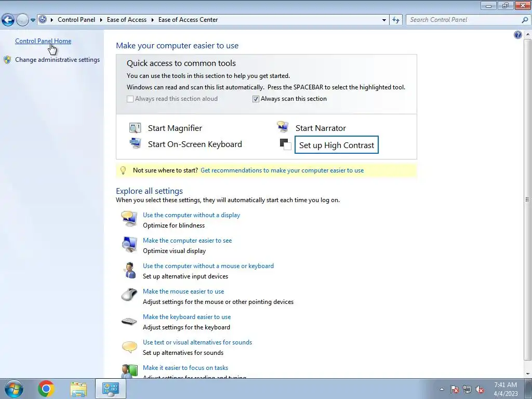Viewport: 532px width, 399px height.
Task: Click the back navigation arrow
Action: 8,20
